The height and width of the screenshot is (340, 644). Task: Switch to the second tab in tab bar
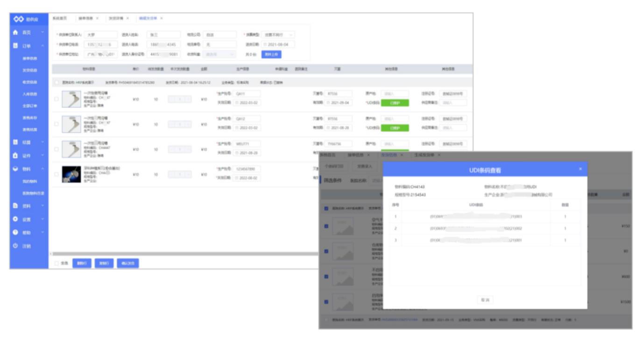click(85, 18)
